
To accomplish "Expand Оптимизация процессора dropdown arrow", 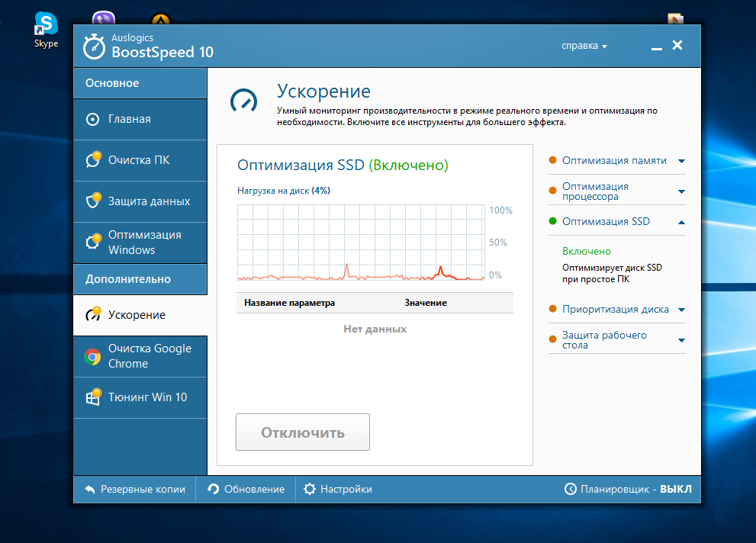I will 681,191.
